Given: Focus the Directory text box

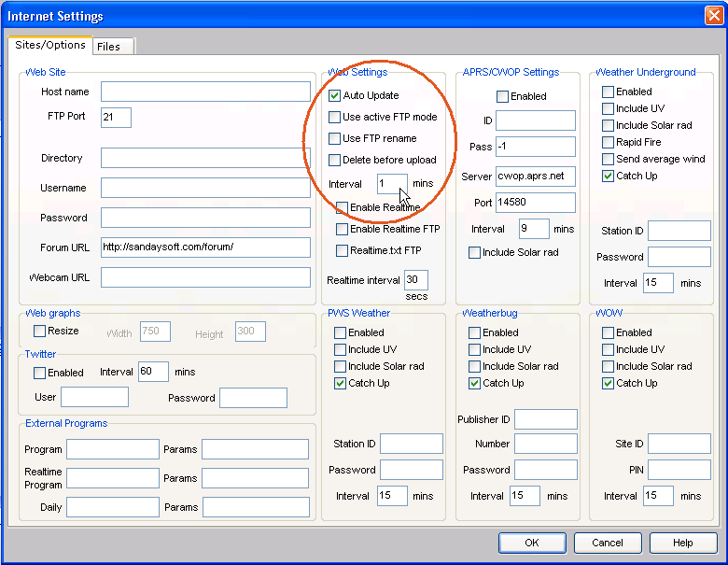Looking at the screenshot, I should [205, 158].
